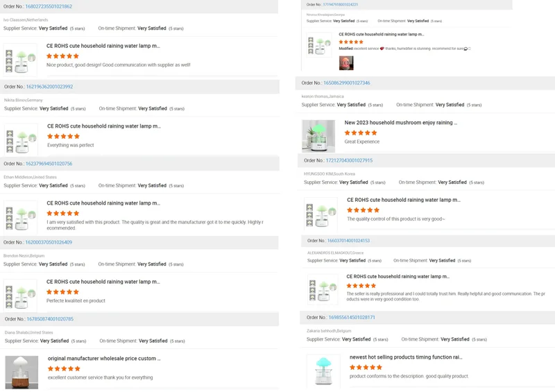Open "New 2023 household mushroom" product title
Screen dimensions: 555x392
pos(400,123)
